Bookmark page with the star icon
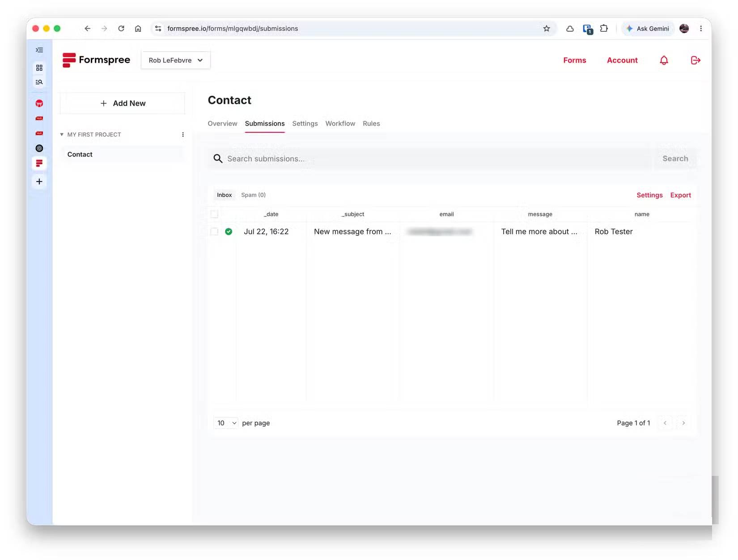The height and width of the screenshot is (560, 738). [x=547, y=29]
